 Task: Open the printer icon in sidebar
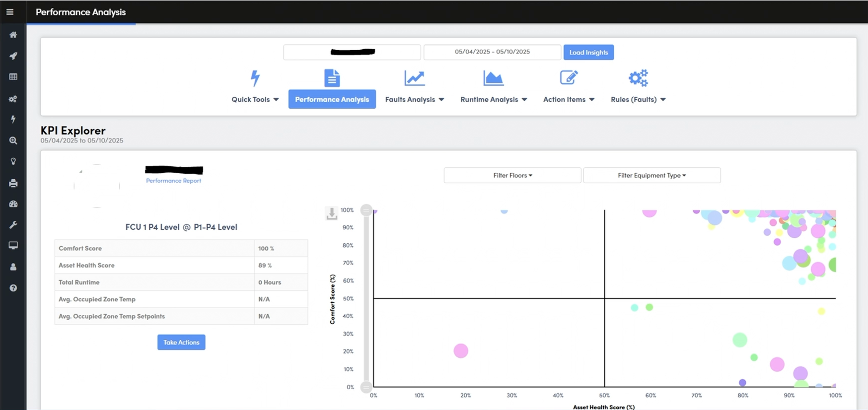coord(13,183)
